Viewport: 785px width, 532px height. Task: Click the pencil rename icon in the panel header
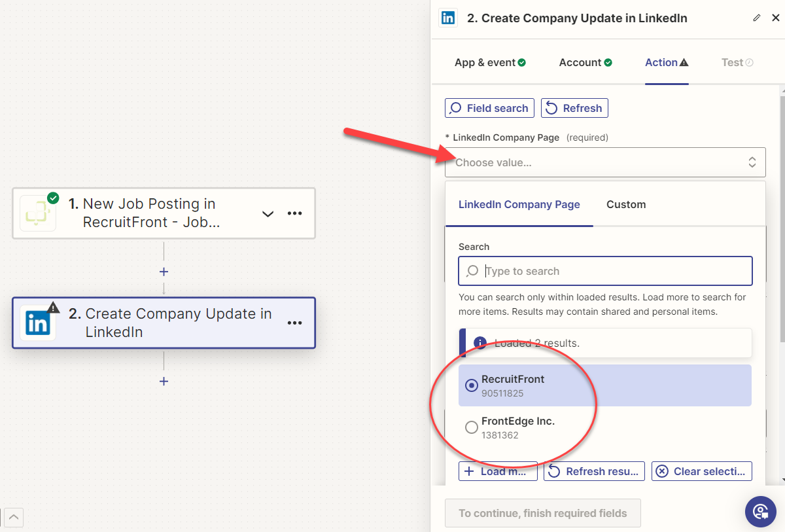[757, 18]
